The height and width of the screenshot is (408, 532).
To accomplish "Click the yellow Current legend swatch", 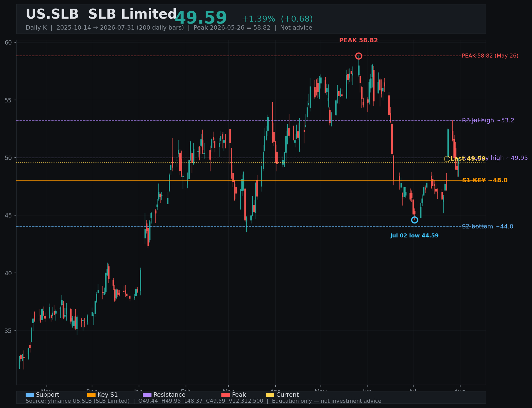I will pyautogui.click(x=270, y=395).
